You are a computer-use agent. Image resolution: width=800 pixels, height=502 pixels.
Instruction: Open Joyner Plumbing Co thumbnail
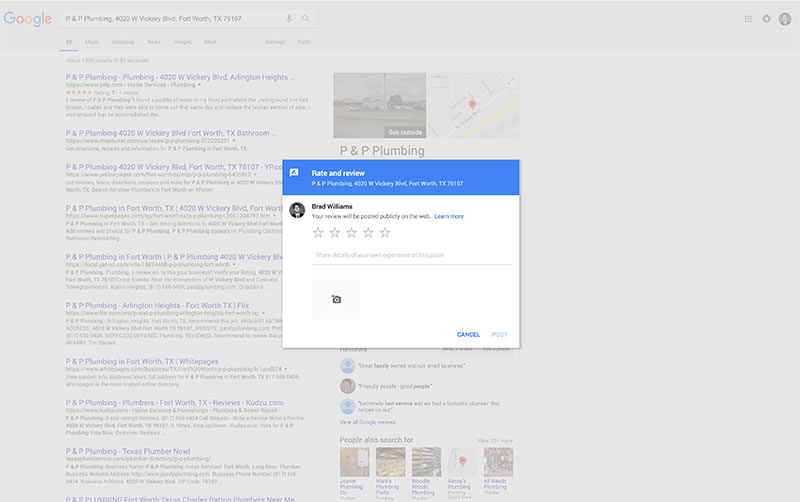coord(355,462)
